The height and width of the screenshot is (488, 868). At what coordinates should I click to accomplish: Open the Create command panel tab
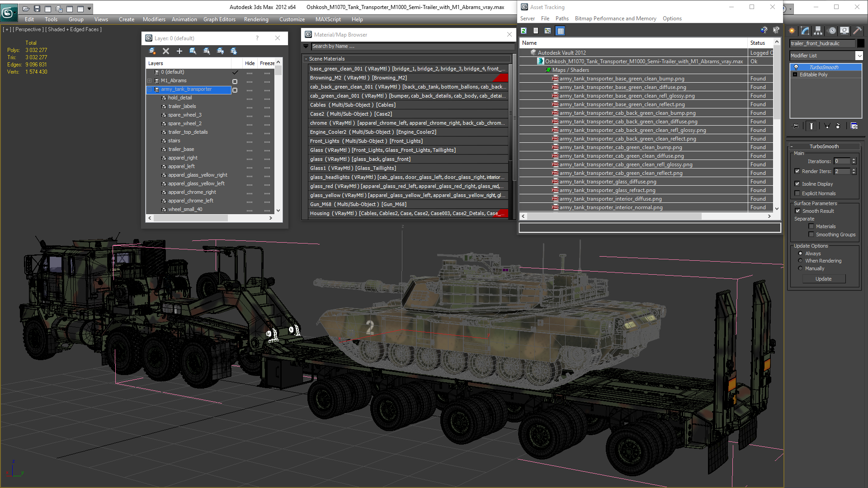792,31
